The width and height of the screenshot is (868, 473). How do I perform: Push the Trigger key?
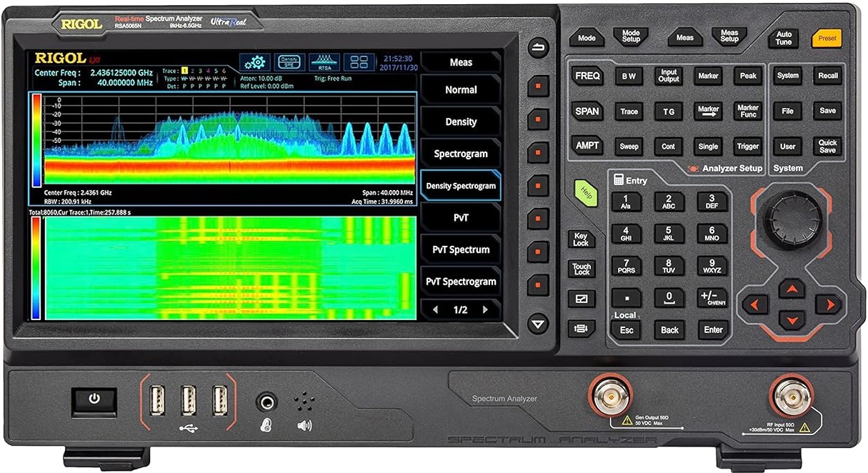(x=748, y=146)
